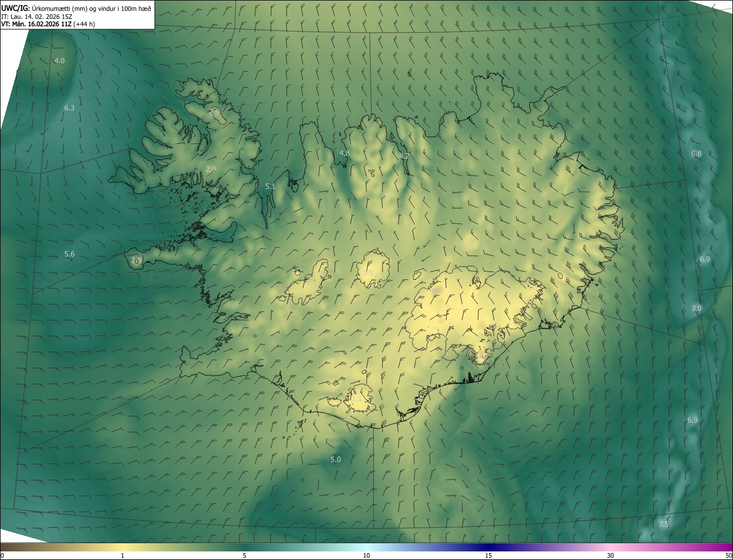Click the valid time line 'VT: Mán. 16.02.2026 11Z'
This screenshot has height=560, width=733.
(x=37, y=24)
